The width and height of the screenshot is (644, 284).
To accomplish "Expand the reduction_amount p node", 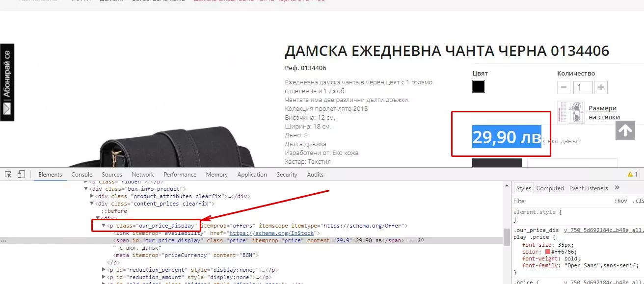I will tap(104, 277).
